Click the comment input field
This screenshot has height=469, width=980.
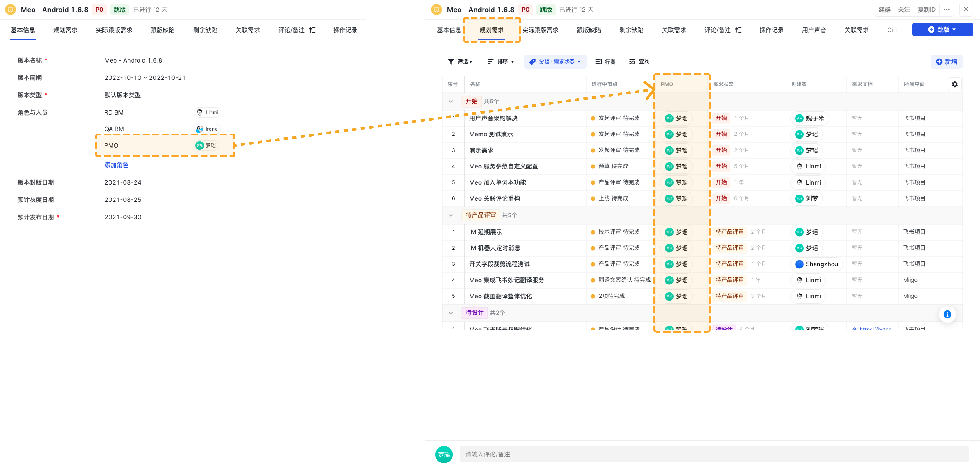click(714, 454)
